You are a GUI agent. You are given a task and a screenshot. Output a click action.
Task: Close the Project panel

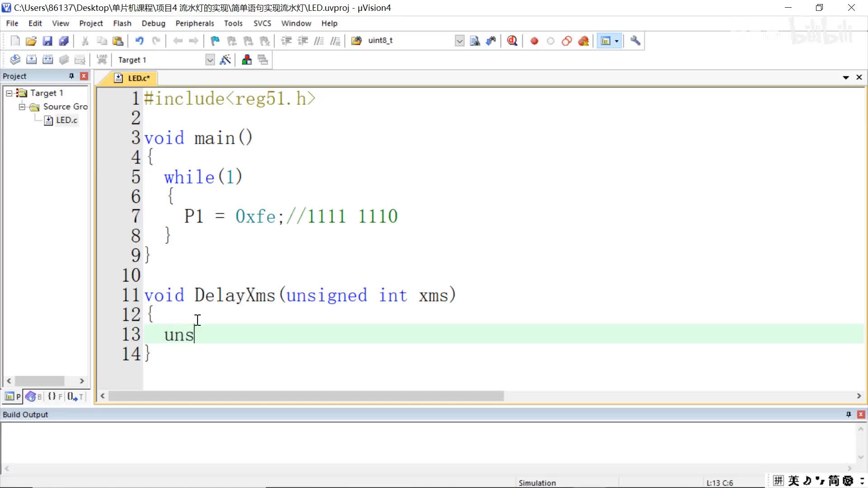click(84, 76)
